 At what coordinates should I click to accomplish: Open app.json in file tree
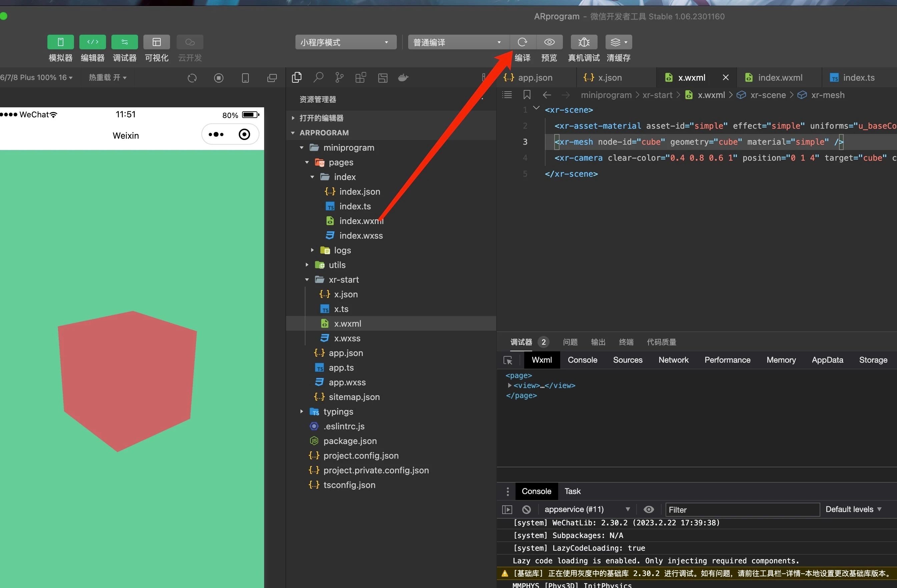tap(345, 353)
